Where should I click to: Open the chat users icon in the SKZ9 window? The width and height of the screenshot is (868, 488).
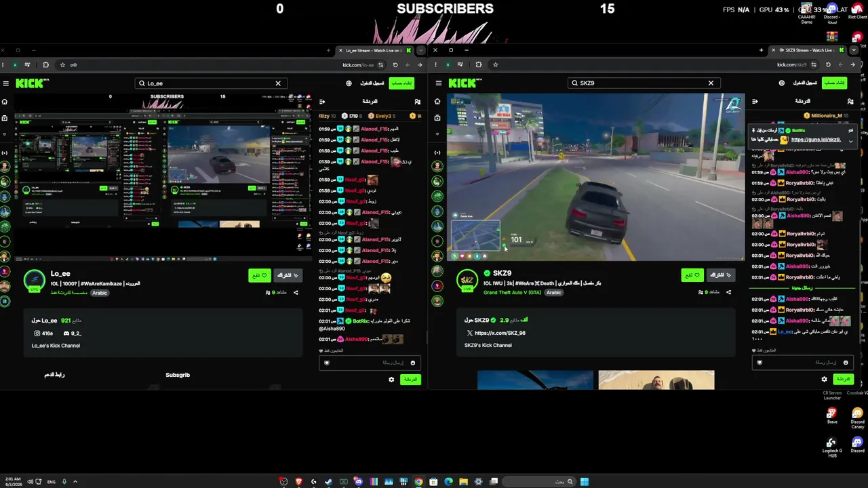pyautogui.click(x=850, y=102)
